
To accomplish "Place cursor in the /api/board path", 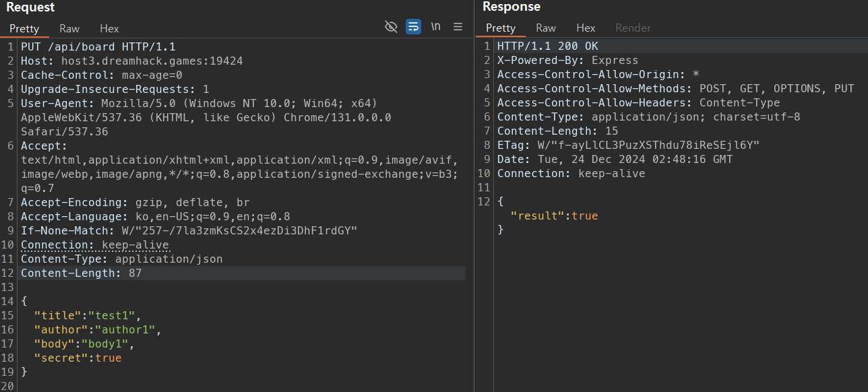I will 82,46.
